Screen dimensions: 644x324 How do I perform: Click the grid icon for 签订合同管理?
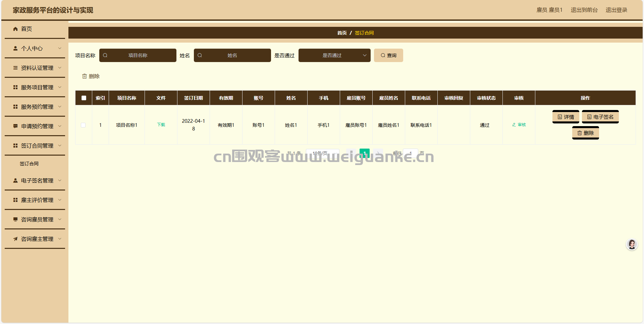pos(15,146)
